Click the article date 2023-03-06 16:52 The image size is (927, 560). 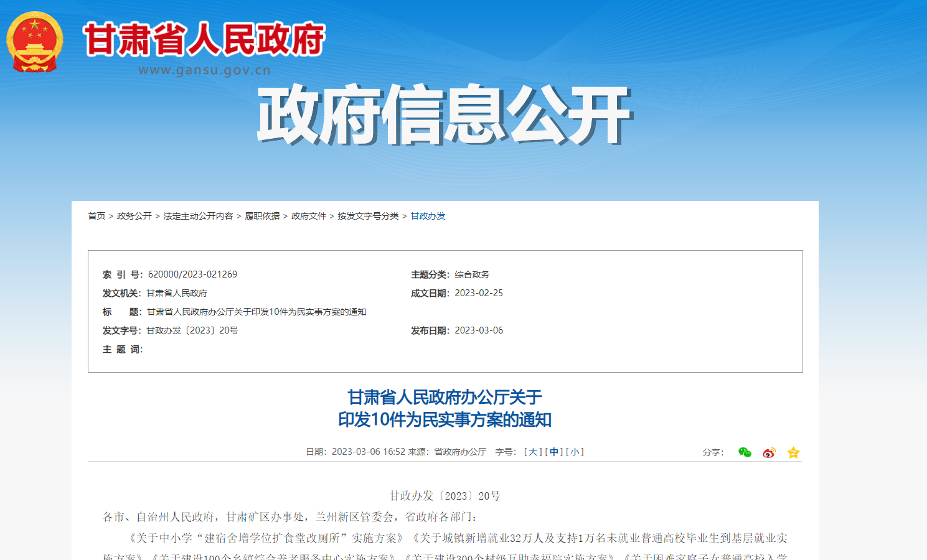(369, 452)
